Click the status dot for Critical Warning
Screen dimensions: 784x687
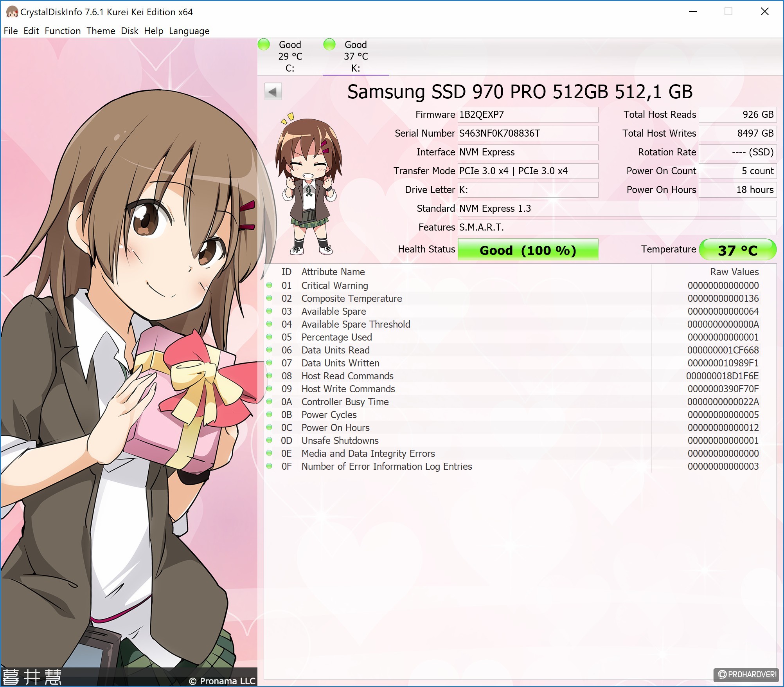pyautogui.click(x=269, y=285)
